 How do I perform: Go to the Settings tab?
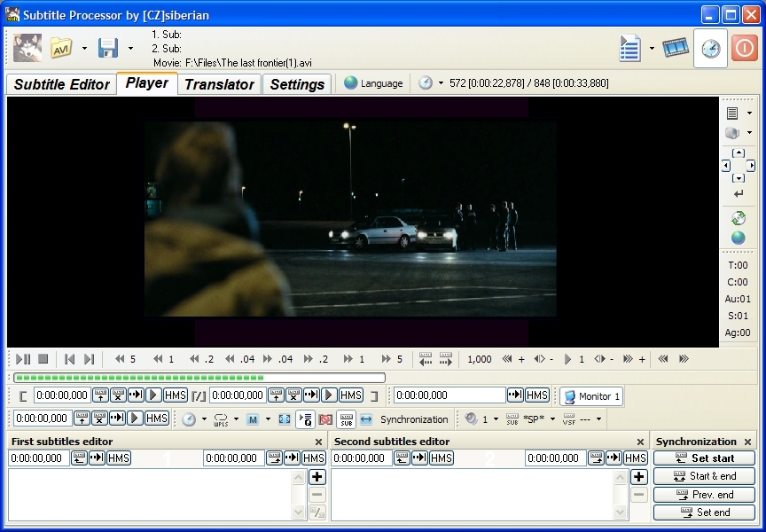[297, 84]
